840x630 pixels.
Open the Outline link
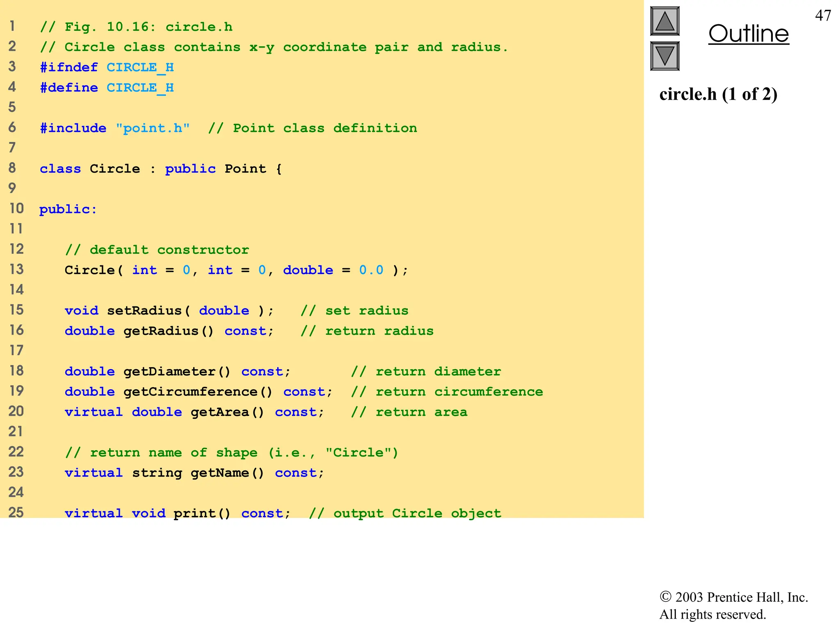748,34
